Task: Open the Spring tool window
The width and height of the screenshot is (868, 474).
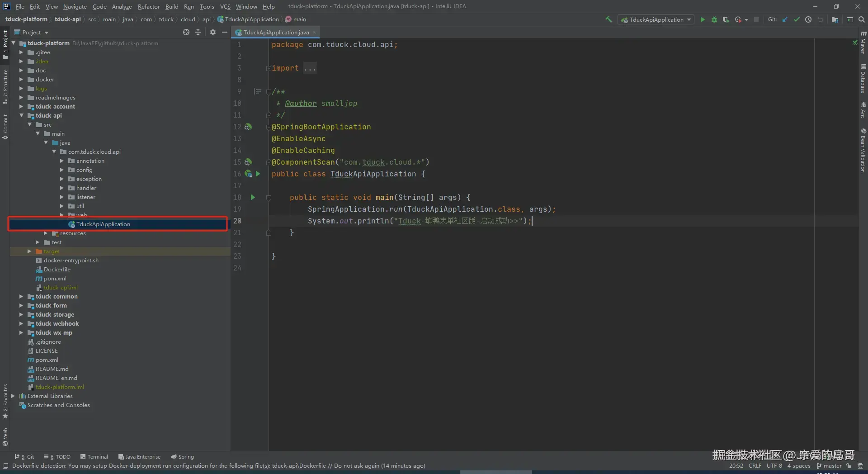Action: click(182, 457)
